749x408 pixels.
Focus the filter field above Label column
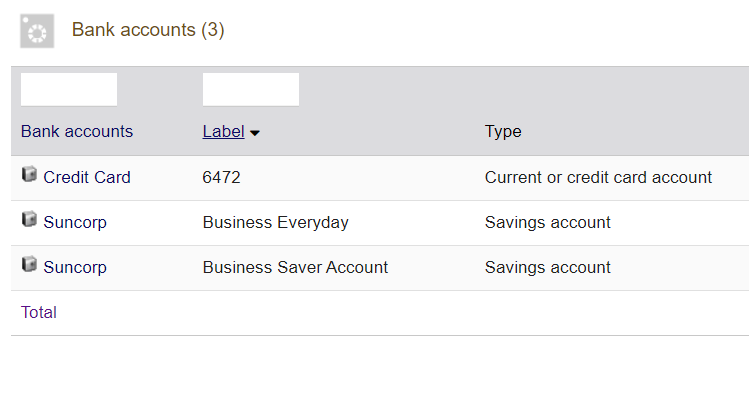[x=250, y=89]
